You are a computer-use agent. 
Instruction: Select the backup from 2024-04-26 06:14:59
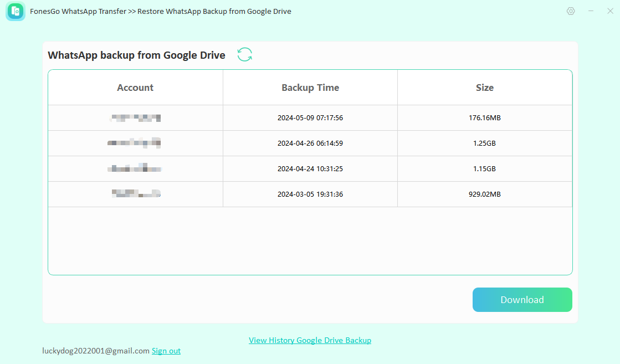[x=310, y=143]
